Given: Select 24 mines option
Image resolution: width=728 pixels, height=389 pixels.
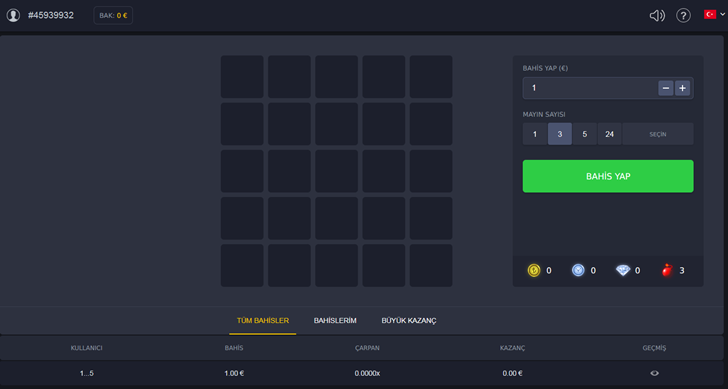Looking at the screenshot, I should 610,134.
